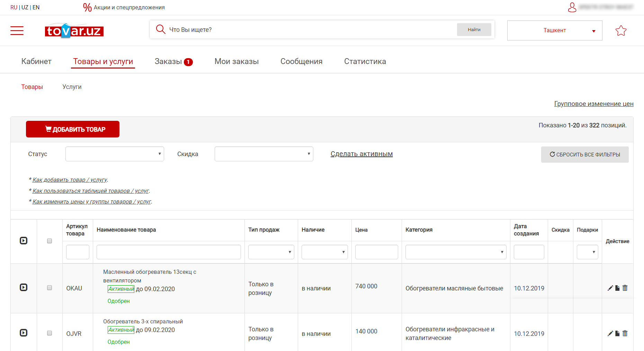Select the Товары и услуги tab
This screenshot has height=351, width=644.
coord(103,61)
